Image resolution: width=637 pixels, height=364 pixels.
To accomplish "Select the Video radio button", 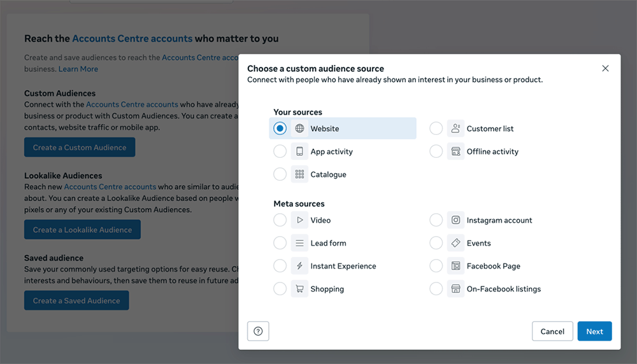I will (x=280, y=220).
